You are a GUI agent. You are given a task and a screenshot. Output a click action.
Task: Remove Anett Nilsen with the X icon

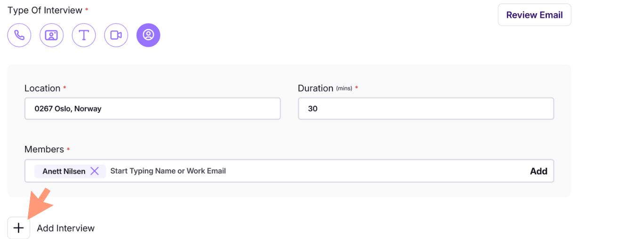pos(95,171)
